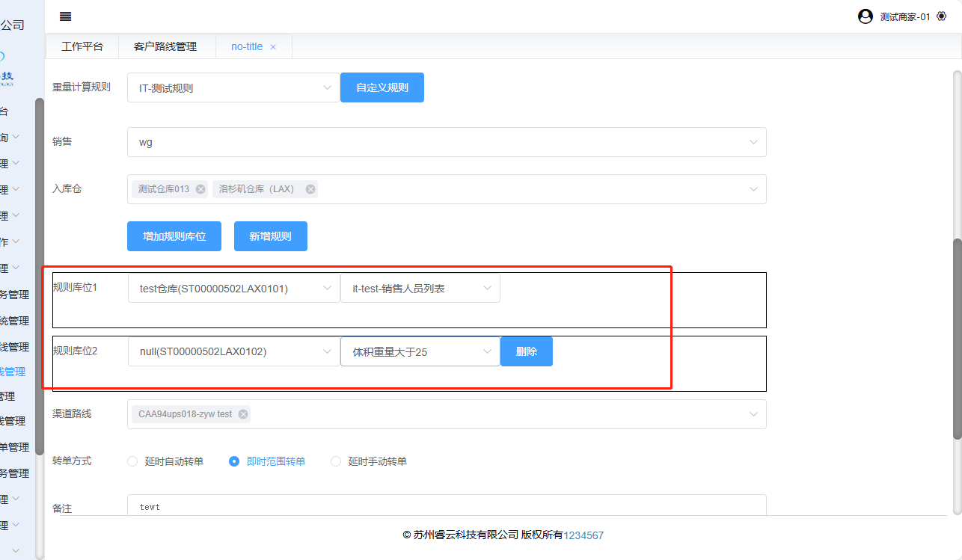Open 重量计算规则 dropdown
This screenshot has height=560, width=962.
[x=233, y=87]
